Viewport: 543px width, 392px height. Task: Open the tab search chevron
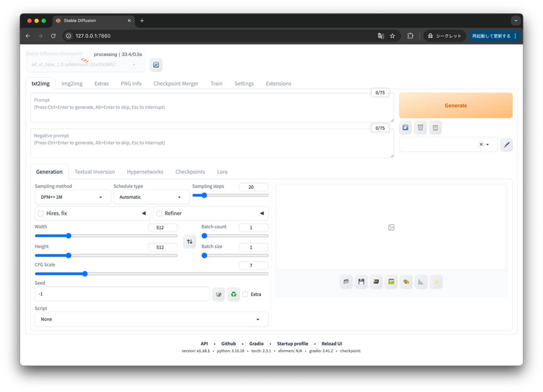pyautogui.click(x=516, y=21)
